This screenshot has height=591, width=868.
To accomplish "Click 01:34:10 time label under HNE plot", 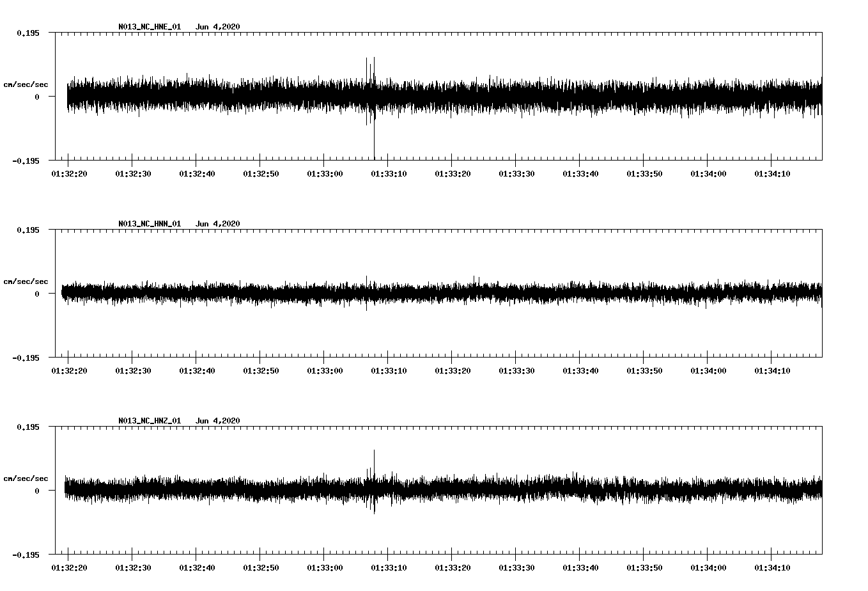I will 772,174.
